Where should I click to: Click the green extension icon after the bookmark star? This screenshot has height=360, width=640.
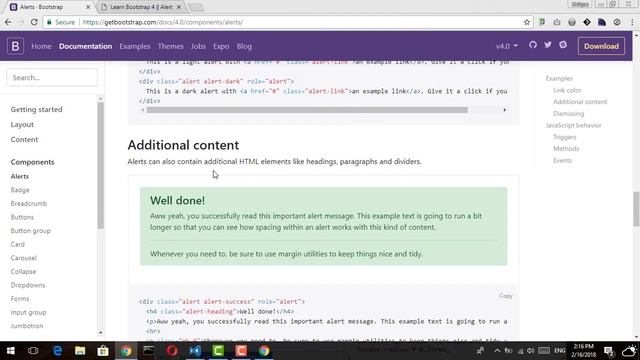[542, 22]
